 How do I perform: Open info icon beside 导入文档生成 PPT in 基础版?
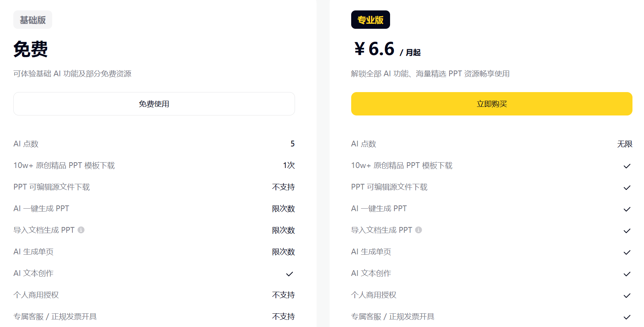tap(81, 230)
